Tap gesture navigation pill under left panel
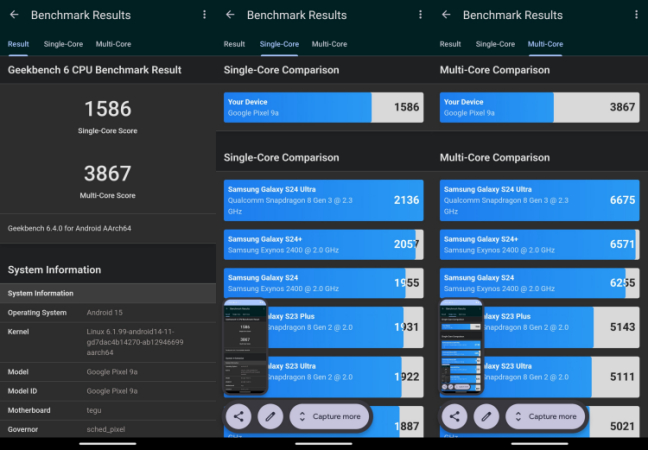Image resolution: width=648 pixels, height=450 pixels. (x=107, y=444)
